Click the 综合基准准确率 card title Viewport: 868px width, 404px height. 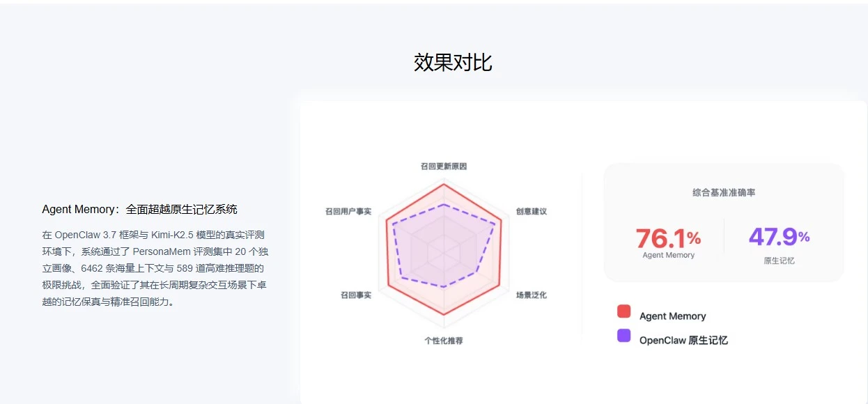[x=724, y=192]
